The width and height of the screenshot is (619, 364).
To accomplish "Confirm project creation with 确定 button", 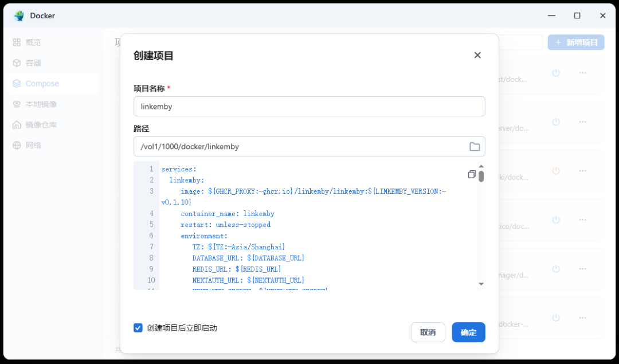I will coord(469,332).
